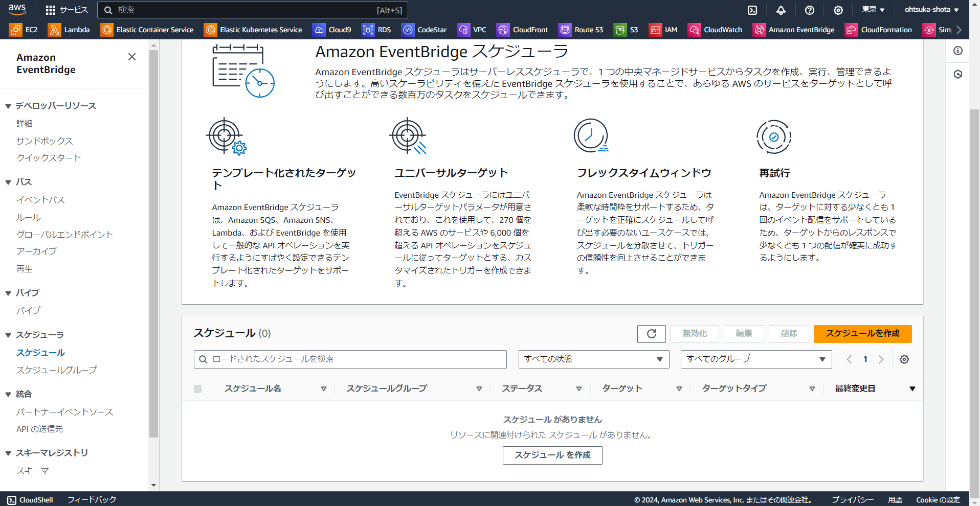The width and height of the screenshot is (980, 506).
Task: Open the S3 shortcut
Action: 626,30
